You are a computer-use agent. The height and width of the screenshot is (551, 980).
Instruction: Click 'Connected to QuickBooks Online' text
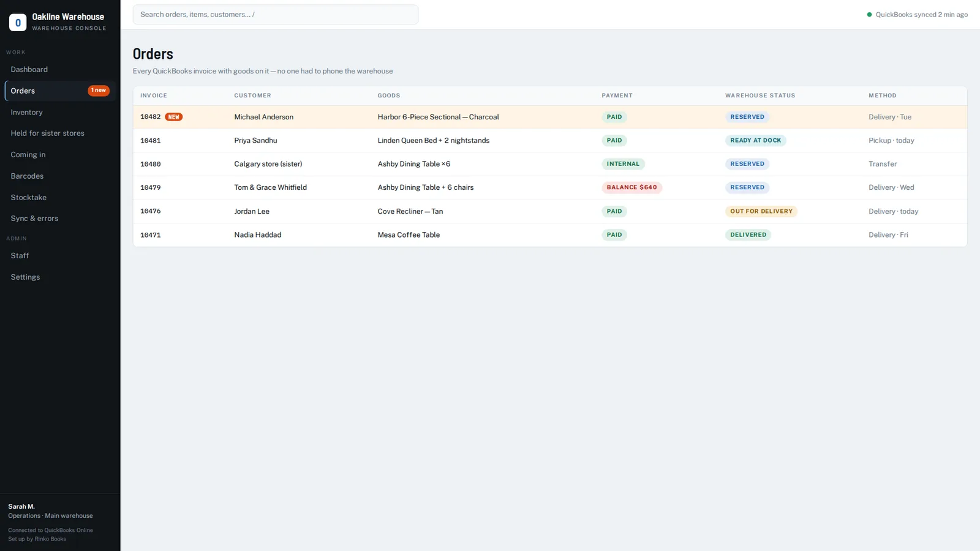click(x=51, y=531)
